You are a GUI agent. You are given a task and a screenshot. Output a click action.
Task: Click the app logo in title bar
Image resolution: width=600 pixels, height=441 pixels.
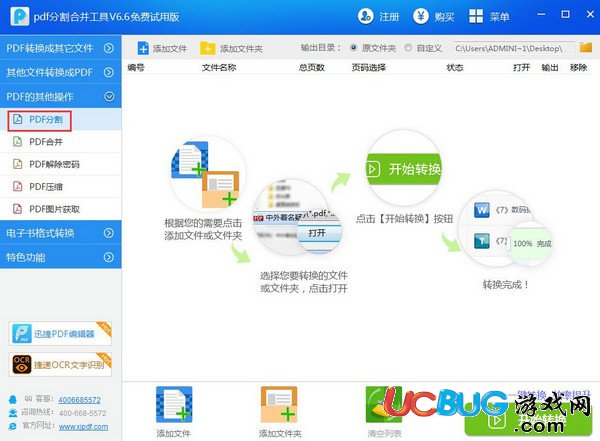(x=20, y=16)
